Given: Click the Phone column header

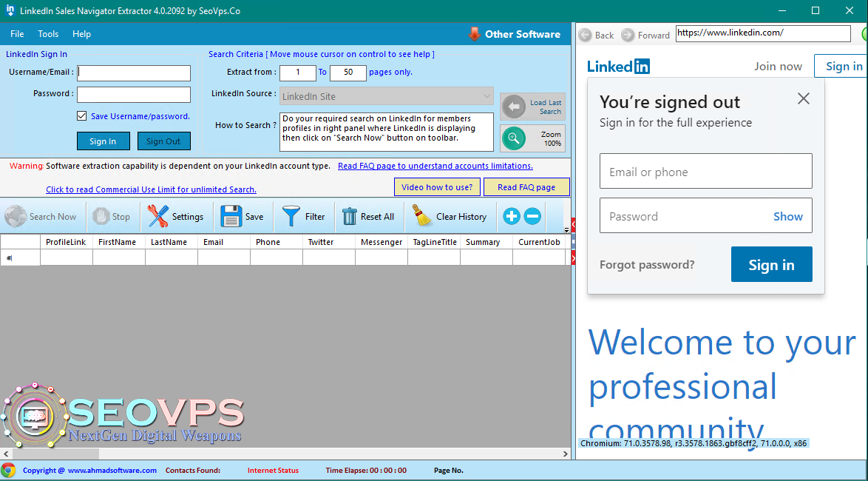Looking at the screenshot, I should point(277,242).
